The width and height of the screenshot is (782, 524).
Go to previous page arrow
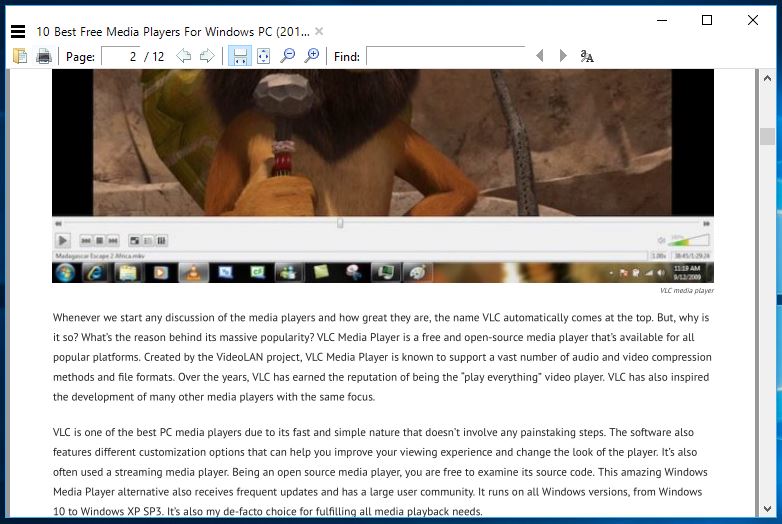(184, 56)
